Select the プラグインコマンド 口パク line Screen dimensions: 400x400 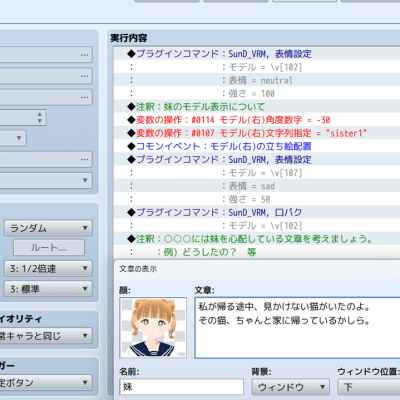click(257, 212)
